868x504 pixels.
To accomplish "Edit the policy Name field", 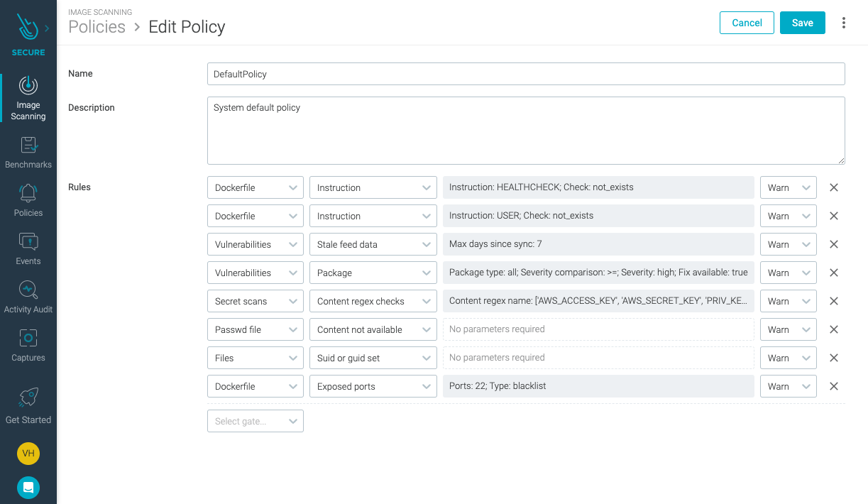I will 526,74.
